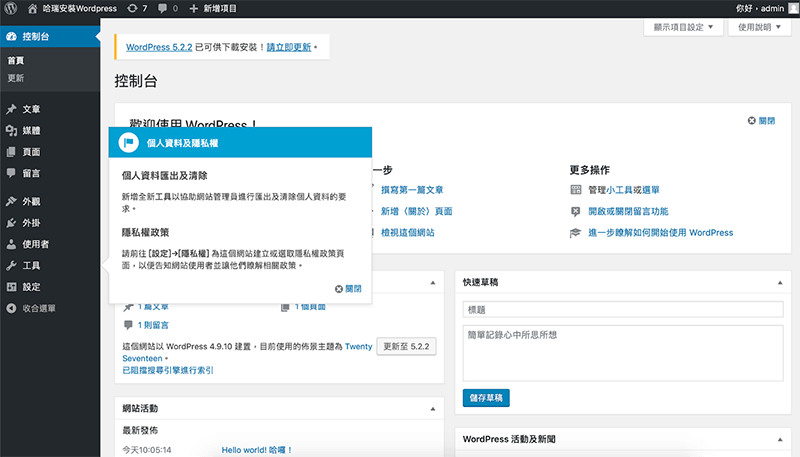Focus the 標題 title input field
Screen dimensions: 800x457
pos(623,310)
